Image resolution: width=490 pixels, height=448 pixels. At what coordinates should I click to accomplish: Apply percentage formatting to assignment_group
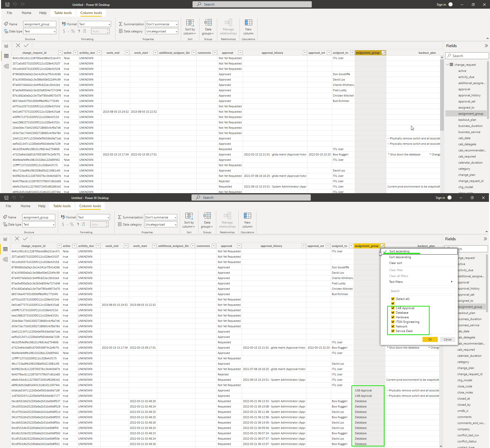click(x=73, y=31)
